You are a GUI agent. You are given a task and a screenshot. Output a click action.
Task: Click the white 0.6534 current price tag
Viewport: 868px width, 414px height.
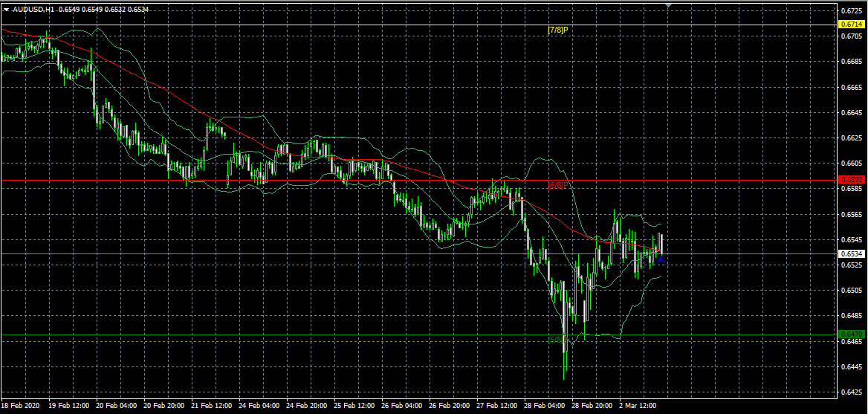pos(852,253)
